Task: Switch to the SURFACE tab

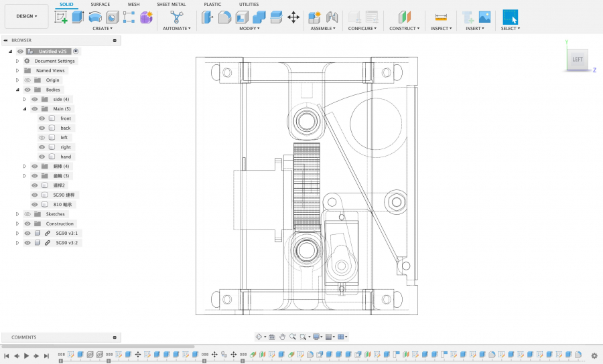Action: click(x=100, y=4)
